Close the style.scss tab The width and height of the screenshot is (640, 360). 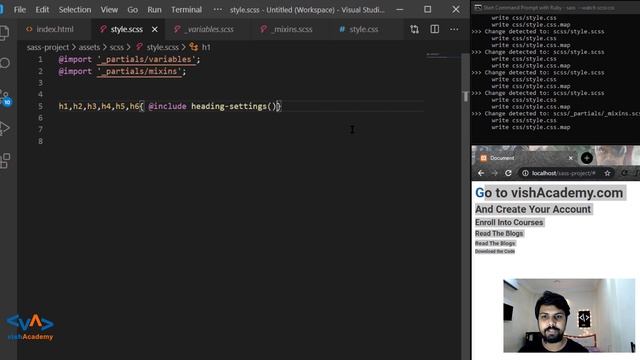coord(155,29)
